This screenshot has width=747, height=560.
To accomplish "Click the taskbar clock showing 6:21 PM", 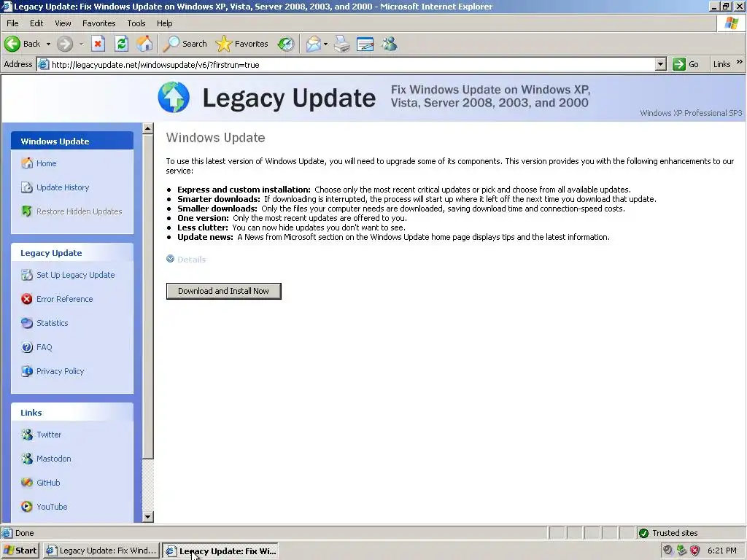I will point(721,551).
